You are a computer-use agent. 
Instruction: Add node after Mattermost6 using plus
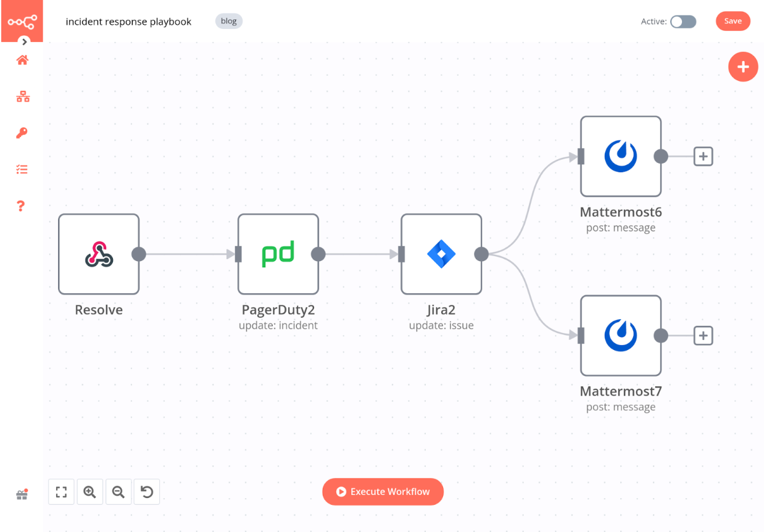tap(703, 157)
